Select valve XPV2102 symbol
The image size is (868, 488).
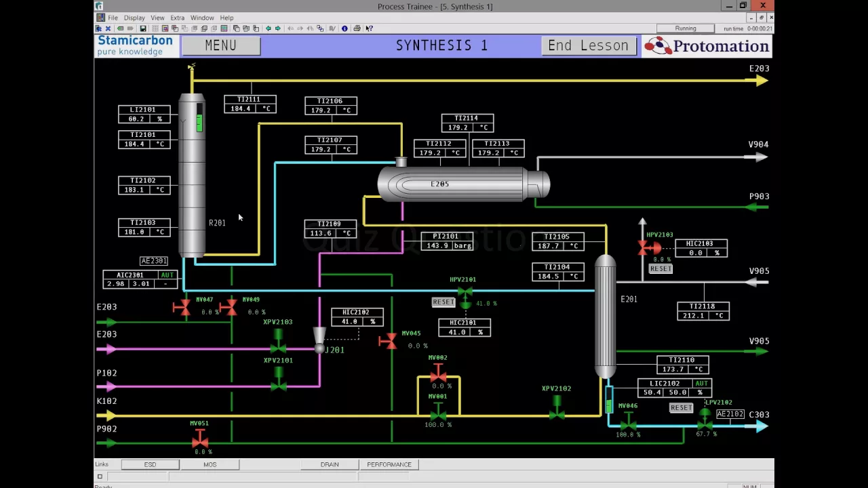click(x=557, y=407)
